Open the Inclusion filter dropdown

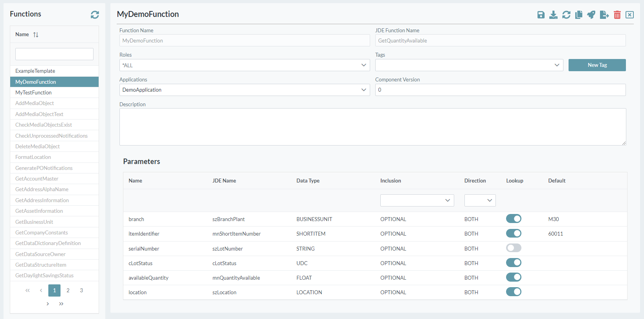point(417,201)
